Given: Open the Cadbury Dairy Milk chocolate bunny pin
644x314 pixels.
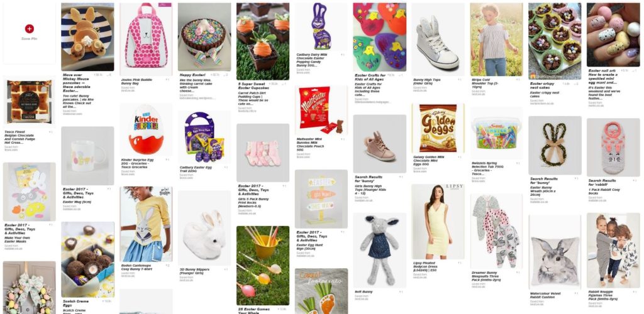Looking at the screenshot, I should point(321,26).
